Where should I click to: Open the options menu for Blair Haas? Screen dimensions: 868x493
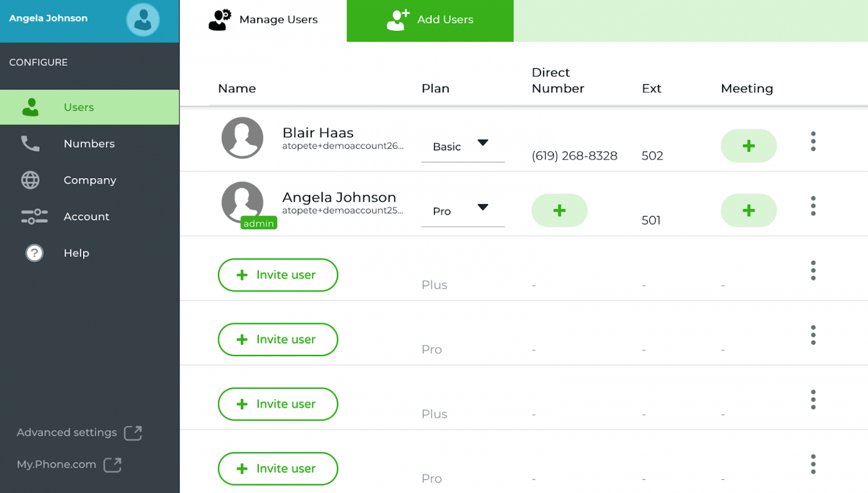(813, 141)
